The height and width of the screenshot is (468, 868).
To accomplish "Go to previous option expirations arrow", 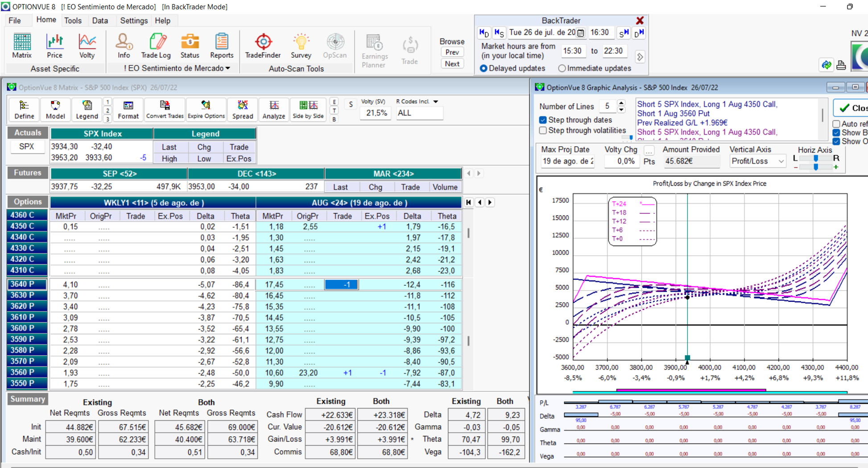I will 480,202.
